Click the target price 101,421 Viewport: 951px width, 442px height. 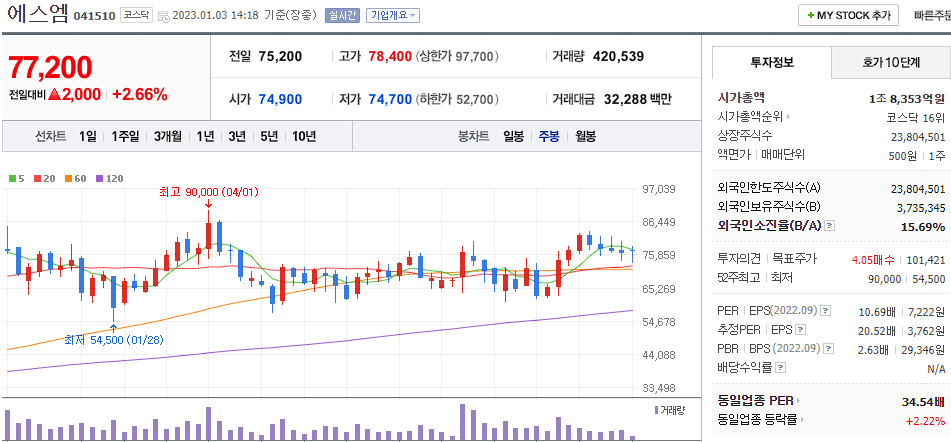point(926,261)
